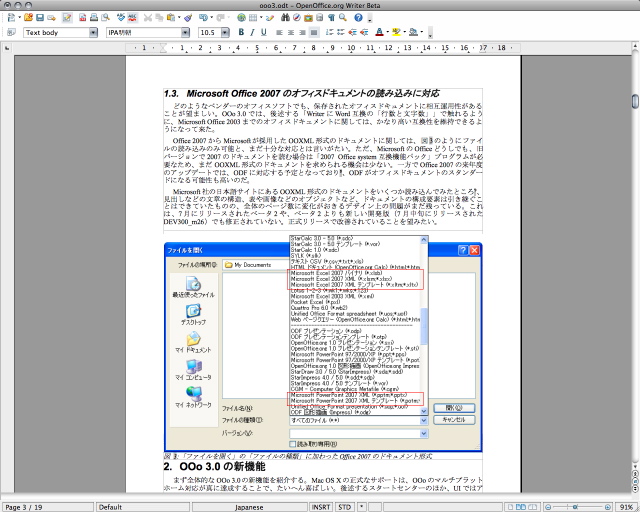Export directly as PDF
The width and height of the screenshot is (640, 512).
(82, 18)
